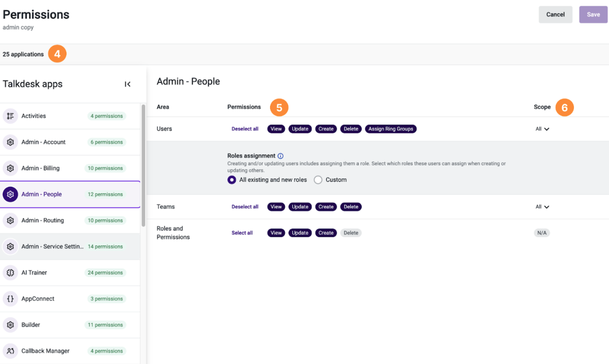Click the Save button
The image size is (609, 364).
(x=593, y=14)
